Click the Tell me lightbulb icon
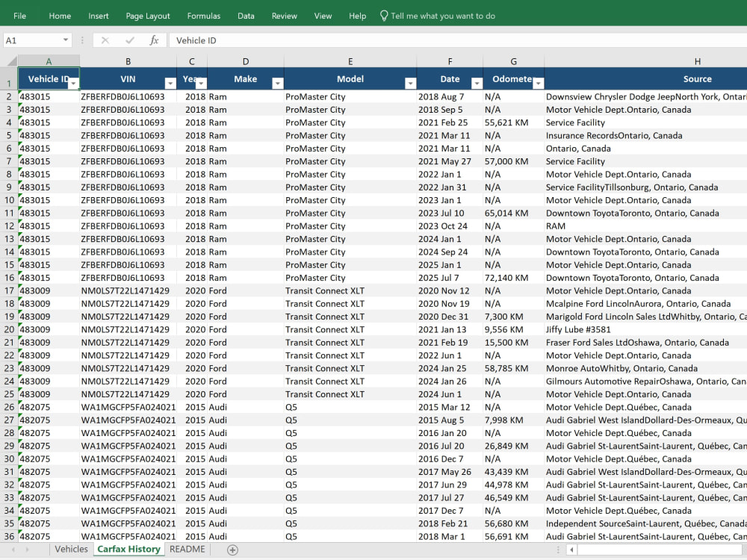The height and width of the screenshot is (560, 747). (x=383, y=16)
